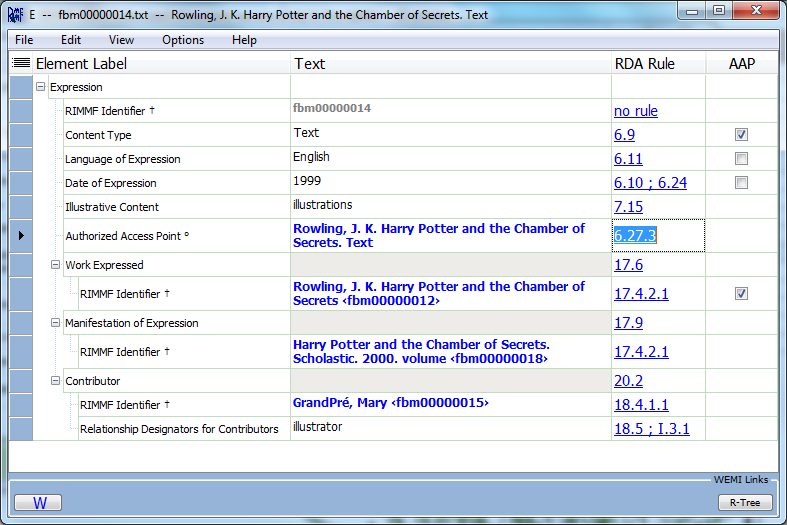
Task: Toggle AAP checkbox for Date of Expression
Action: coord(741,183)
